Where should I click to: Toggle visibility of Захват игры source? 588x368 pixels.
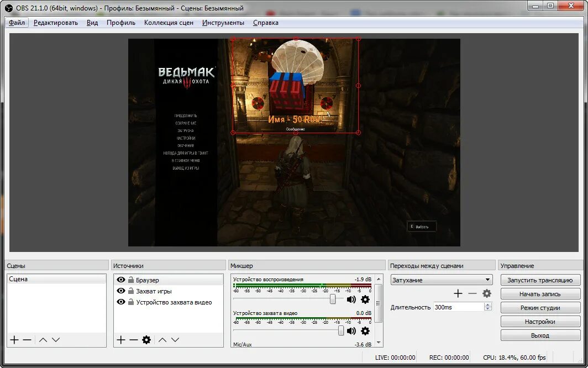[120, 291]
